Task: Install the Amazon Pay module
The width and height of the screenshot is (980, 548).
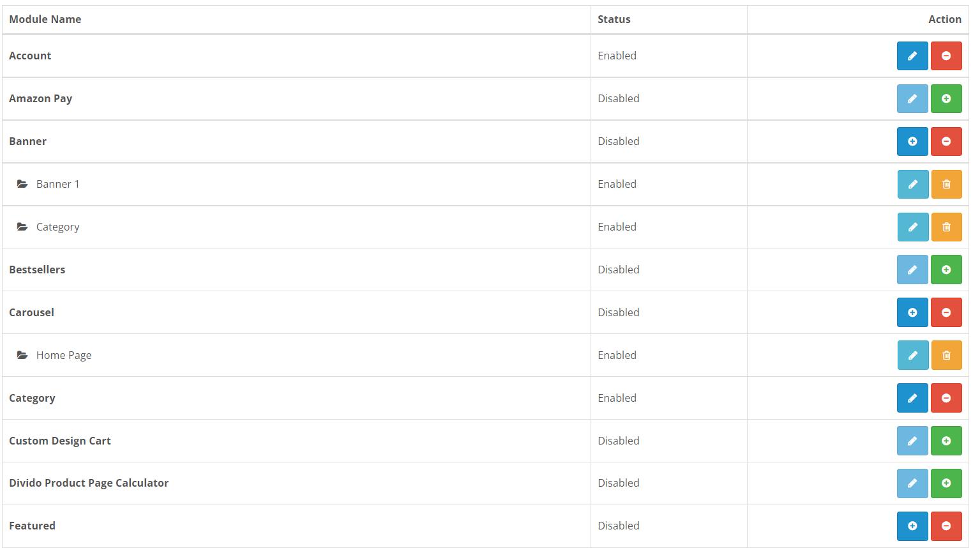Action: [946, 98]
